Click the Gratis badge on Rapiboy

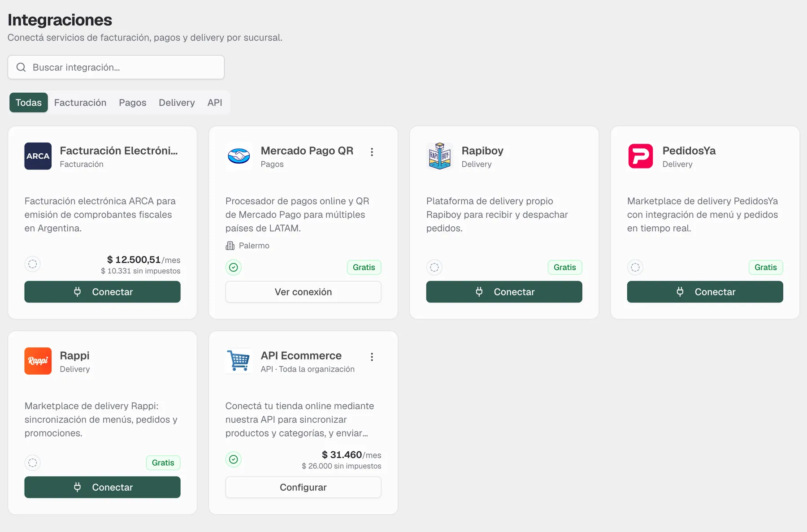coord(565,267)
